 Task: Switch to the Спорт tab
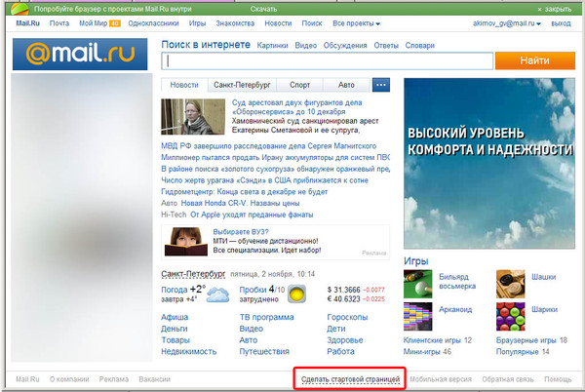300,85
